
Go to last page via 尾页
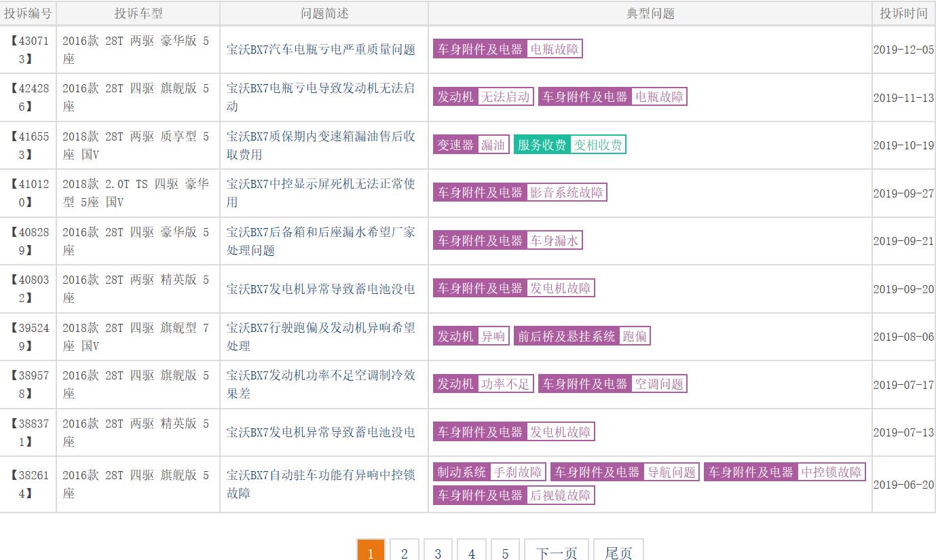pos(618,553)
